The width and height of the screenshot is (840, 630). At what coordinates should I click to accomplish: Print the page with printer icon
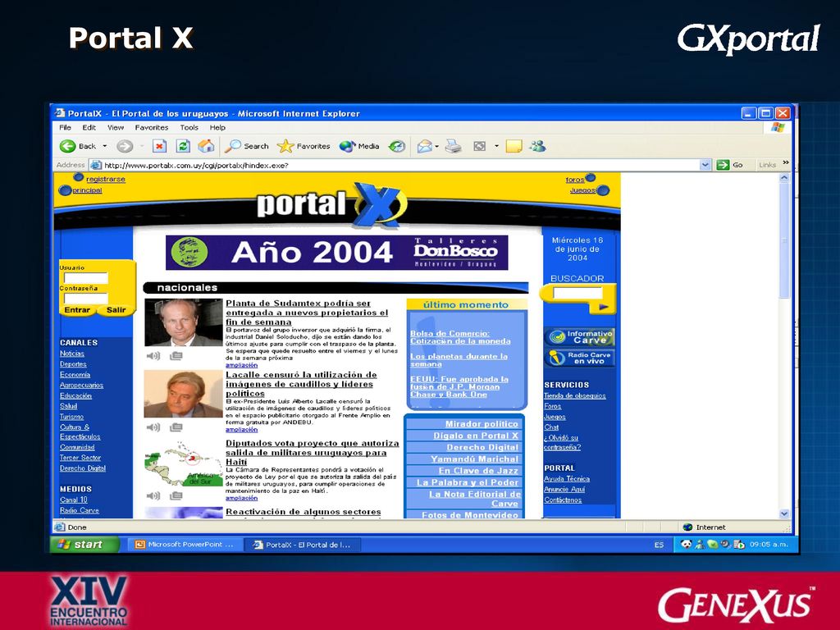453,146
